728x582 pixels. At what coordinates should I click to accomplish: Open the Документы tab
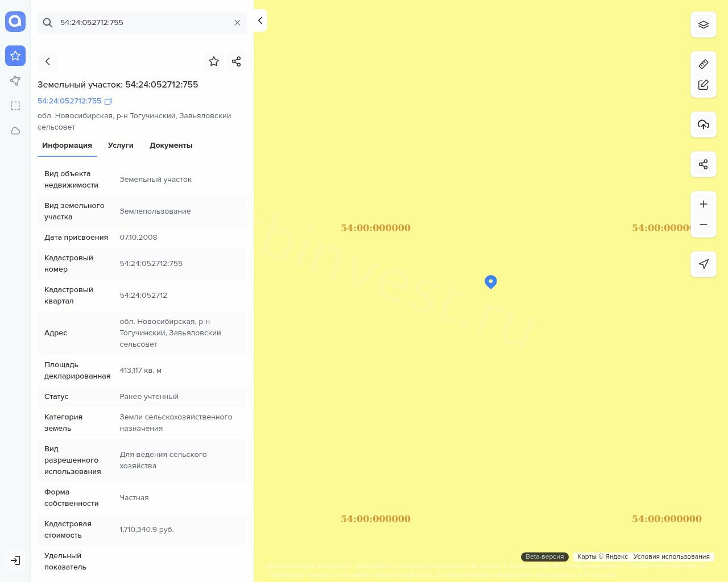[171, 145]
